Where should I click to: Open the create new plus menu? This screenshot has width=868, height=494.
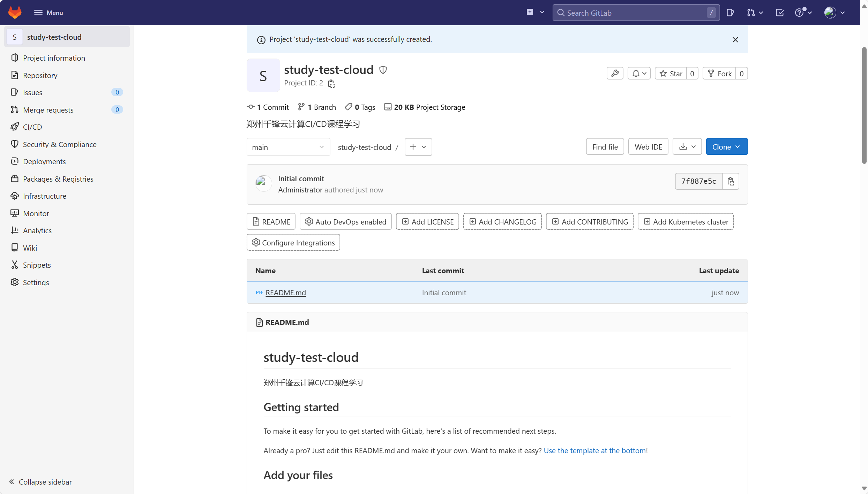(535, 13)
